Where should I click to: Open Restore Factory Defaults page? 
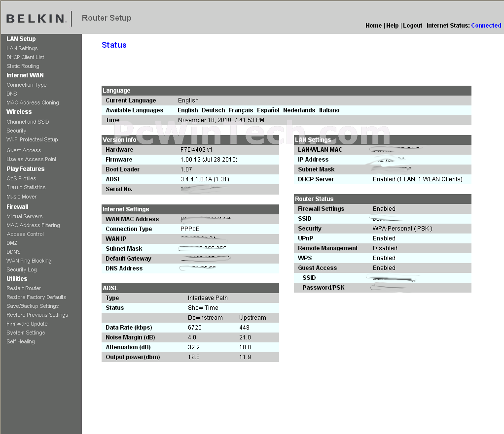pyautogui.click(x=36, y=297)
